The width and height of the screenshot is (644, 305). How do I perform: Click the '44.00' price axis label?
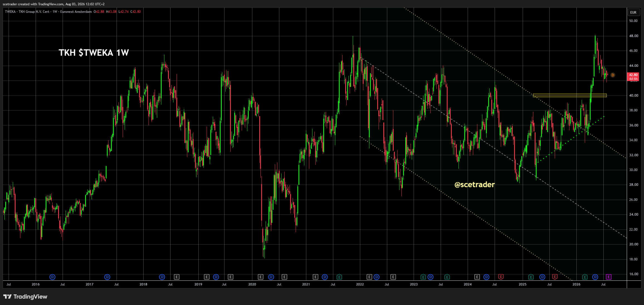(x=633, y=66)
